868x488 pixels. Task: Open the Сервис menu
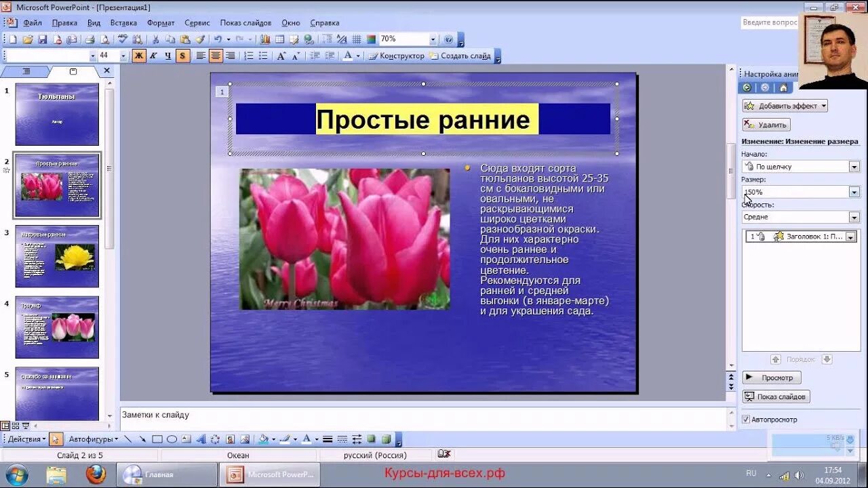pyautogui.click(x=197, y=22)
